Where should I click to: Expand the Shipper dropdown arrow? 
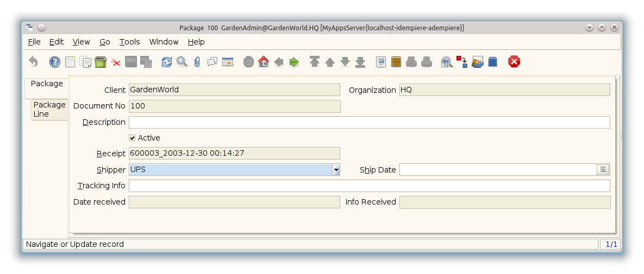tap(336, 170)
